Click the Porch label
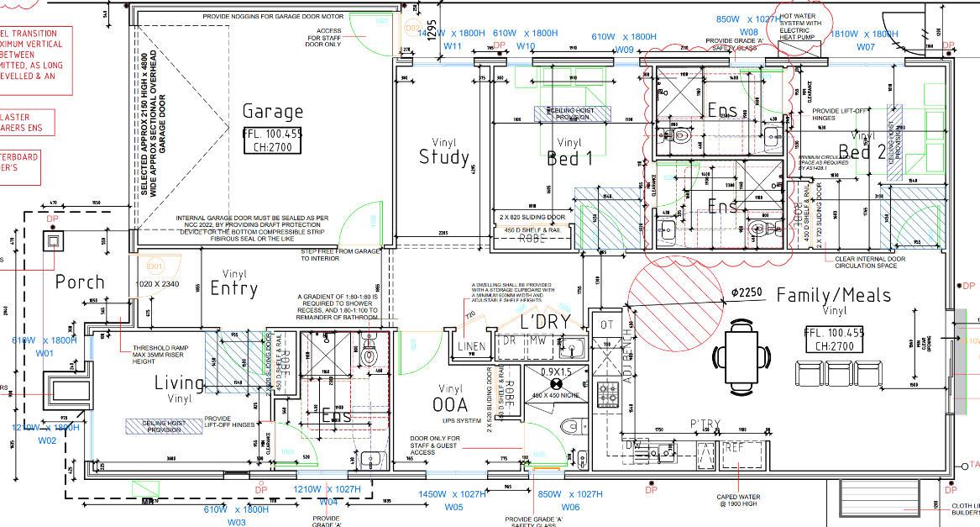980x527 pixels. point(80,282)
